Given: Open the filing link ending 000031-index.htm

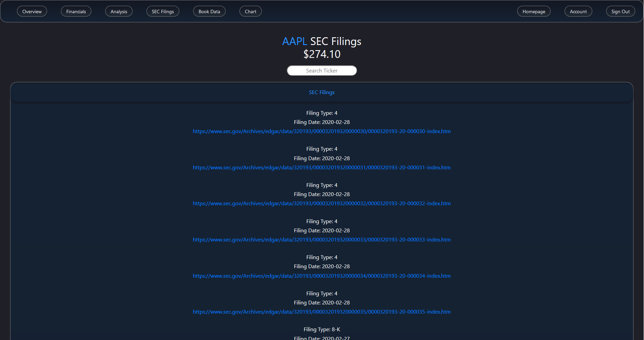Looking at the screenshot, I should 322,168.
